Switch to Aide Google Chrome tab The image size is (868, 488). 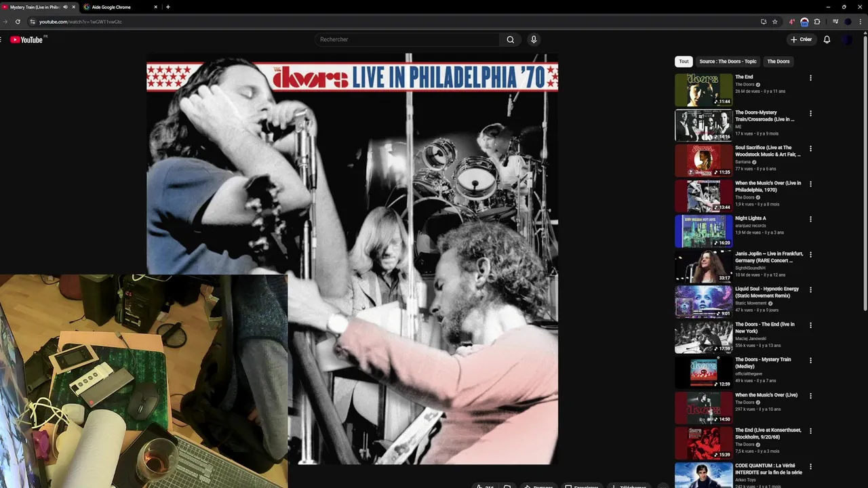tap(119, 7)
